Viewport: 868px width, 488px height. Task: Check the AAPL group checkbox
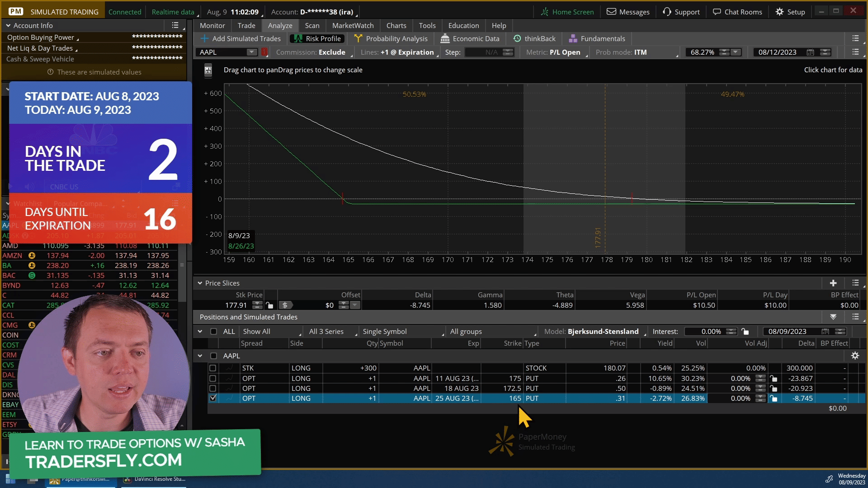213,356
